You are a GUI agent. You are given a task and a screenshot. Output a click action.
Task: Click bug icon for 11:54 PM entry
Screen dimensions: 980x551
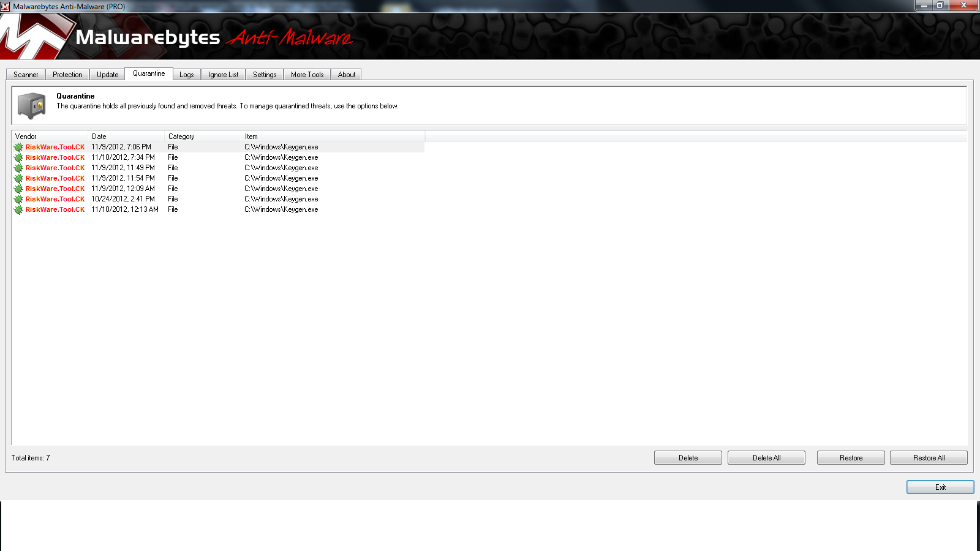coord(18,178)
